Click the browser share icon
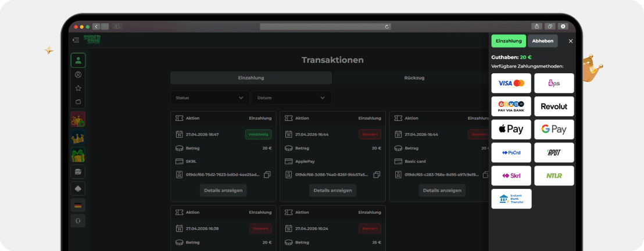 coord(537,26)
